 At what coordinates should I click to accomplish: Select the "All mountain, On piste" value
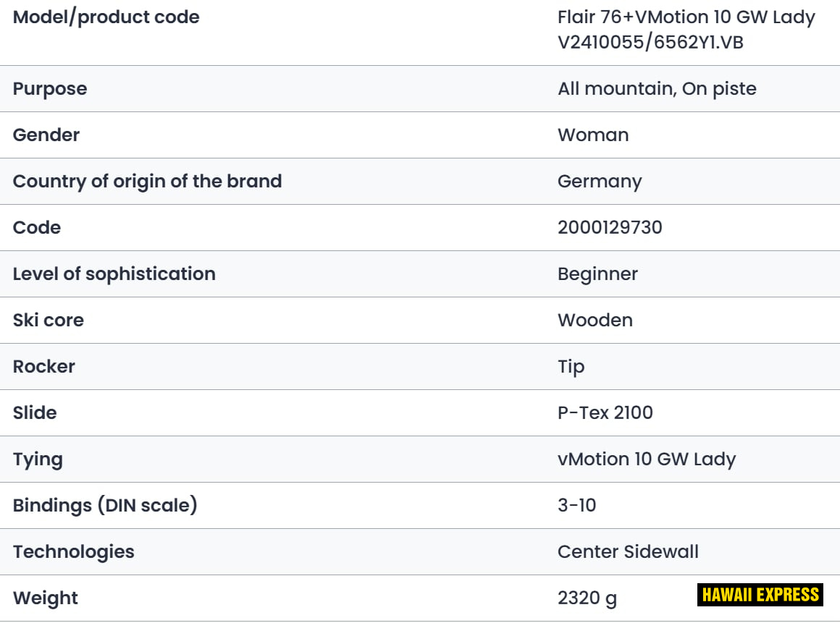point(657,89)
